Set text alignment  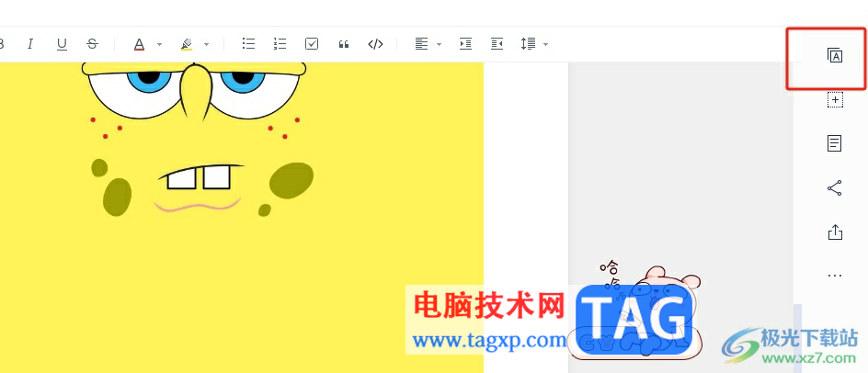[422, 44]
